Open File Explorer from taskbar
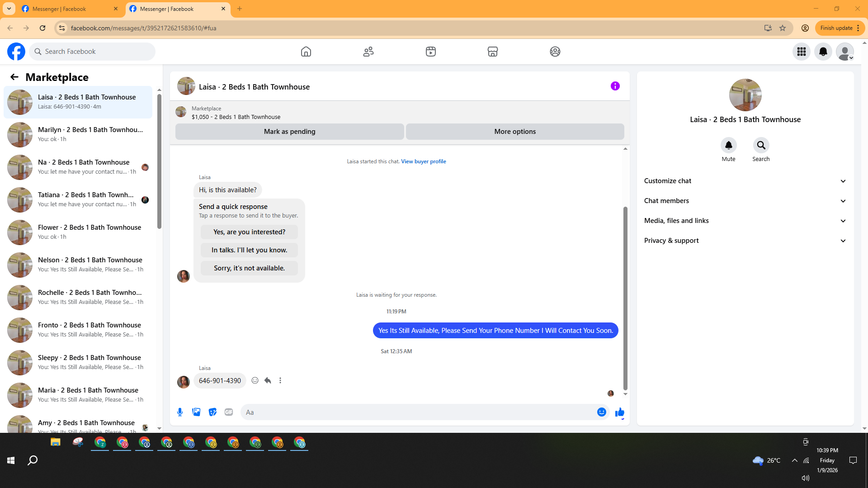 (x=56, y=442)
